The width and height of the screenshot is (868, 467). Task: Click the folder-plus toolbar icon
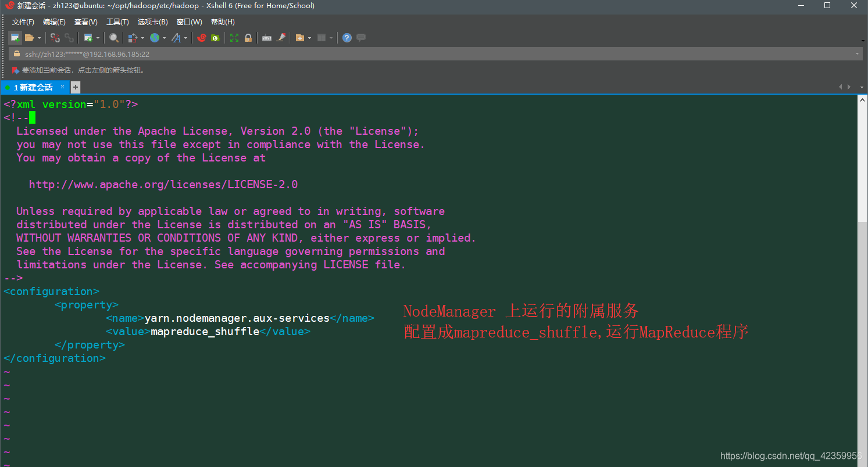(x=300, y=38)
